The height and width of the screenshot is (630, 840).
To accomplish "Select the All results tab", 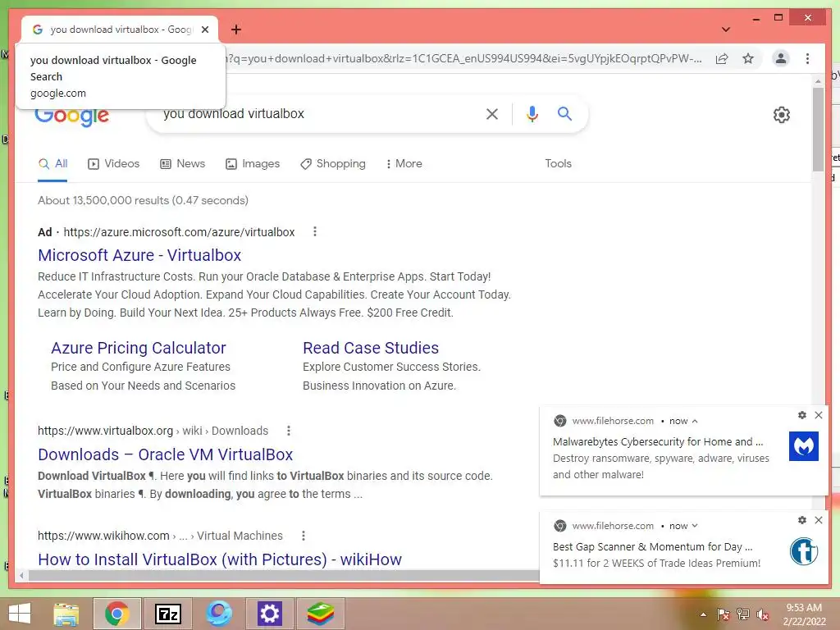I will (53, 163).
